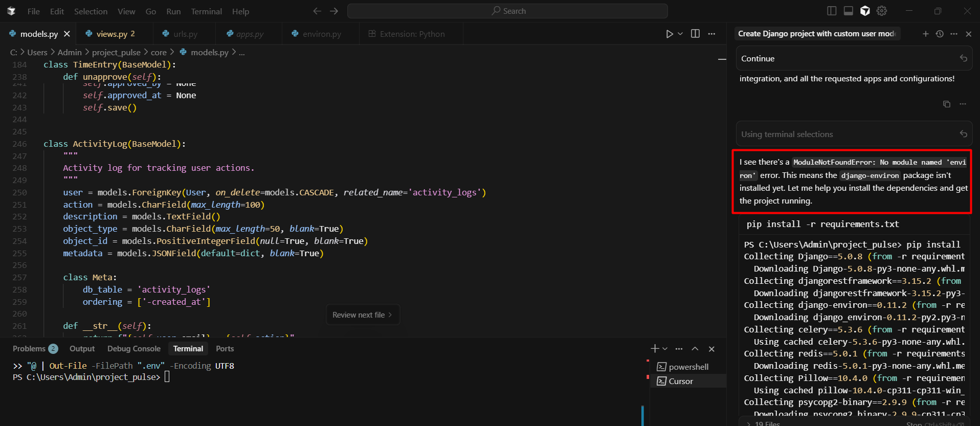Switch to the apps.py tab

[250, 34]
